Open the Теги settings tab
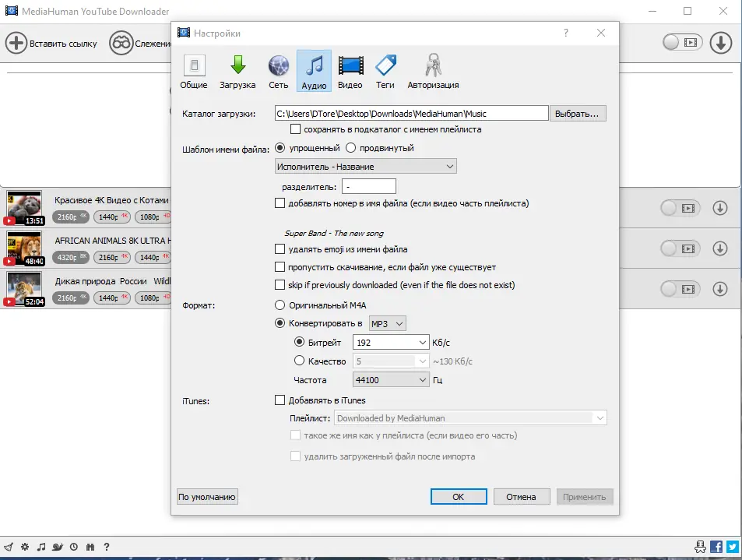742x560 pixels. [x=385, y=71]
